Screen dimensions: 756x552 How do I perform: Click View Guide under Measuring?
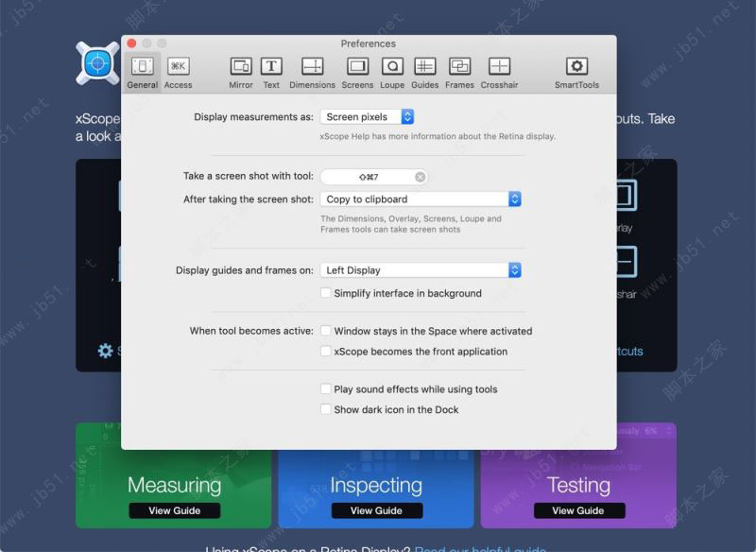point(175,510)
